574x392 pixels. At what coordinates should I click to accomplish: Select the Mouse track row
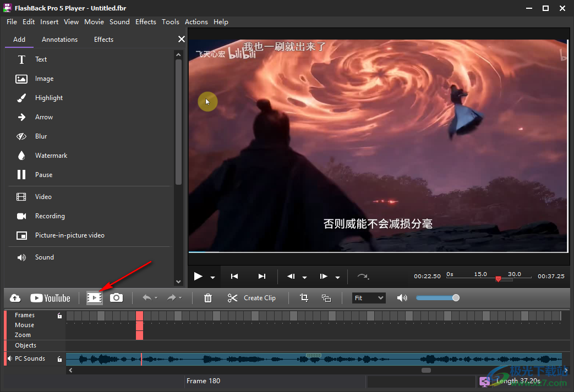click(25, 325)
